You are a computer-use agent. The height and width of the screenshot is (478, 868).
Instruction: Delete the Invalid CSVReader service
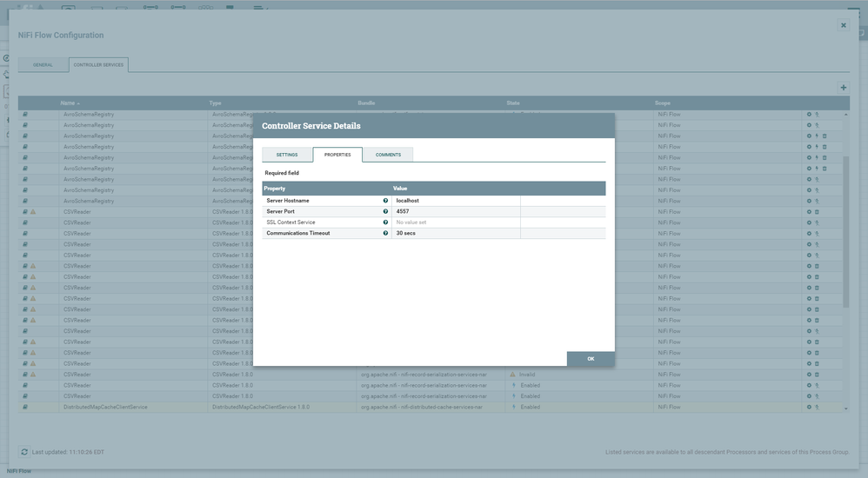coord(817,375)
